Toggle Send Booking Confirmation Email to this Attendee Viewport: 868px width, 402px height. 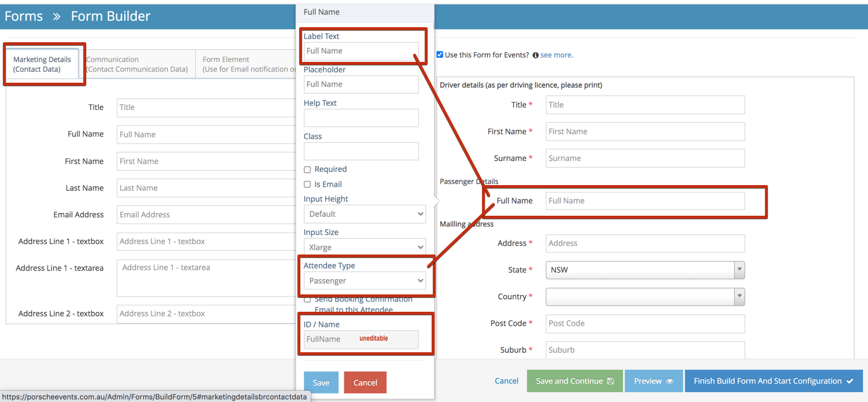(307, 299)
